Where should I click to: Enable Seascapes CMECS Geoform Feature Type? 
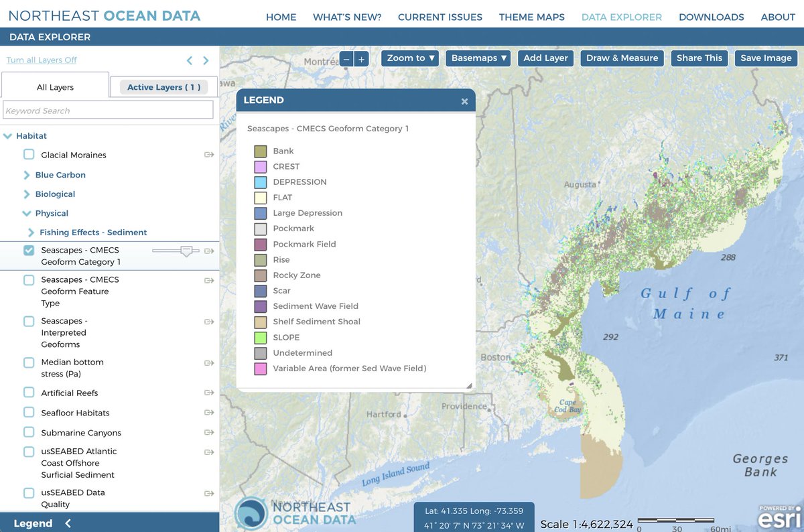pyautogui.click(x=29, y=280)
